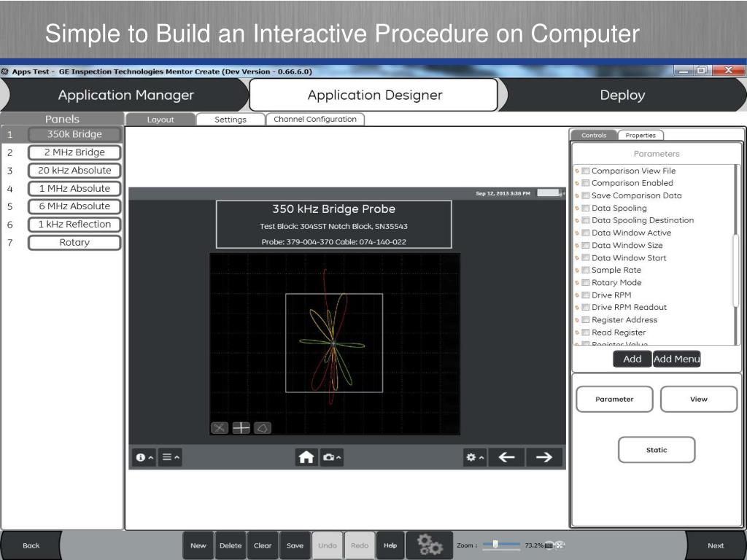Click the Help button

pyautogui.click(x=390, y=545)
